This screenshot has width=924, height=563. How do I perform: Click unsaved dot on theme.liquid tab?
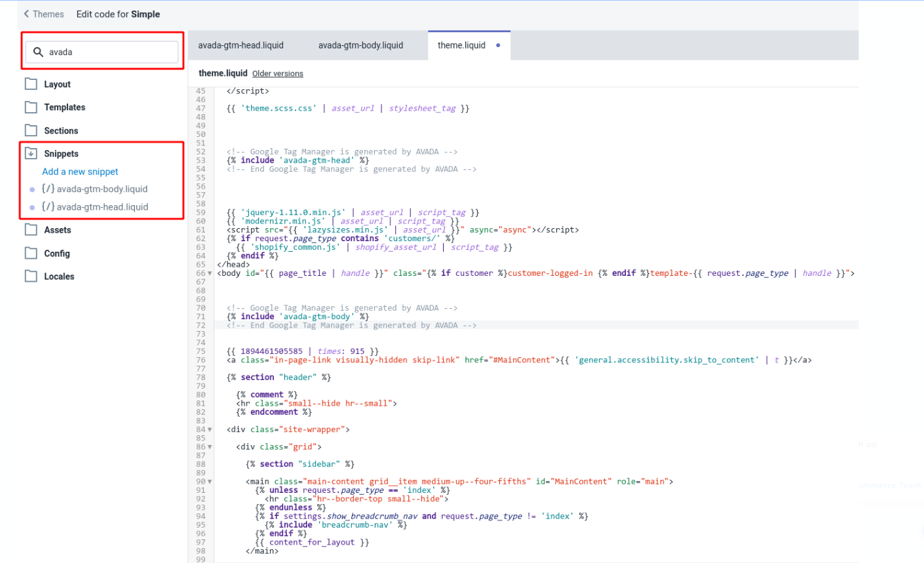pyautogui.click(x=498, y=45)
